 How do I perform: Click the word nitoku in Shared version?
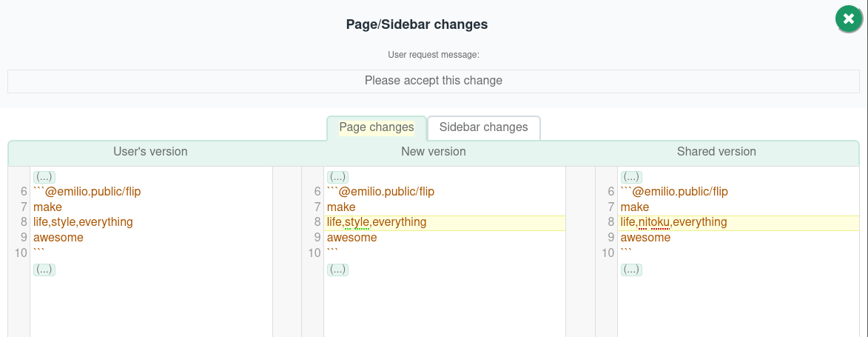point(654,223)
